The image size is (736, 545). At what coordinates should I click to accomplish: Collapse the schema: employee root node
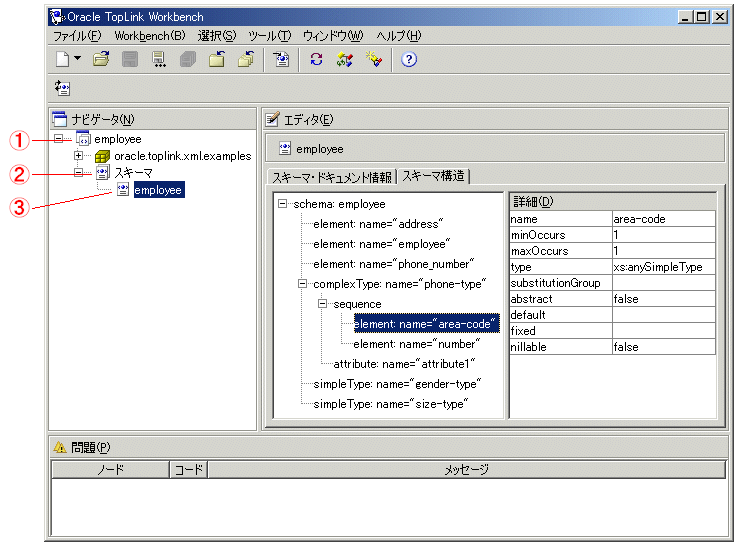coord(282,204)
